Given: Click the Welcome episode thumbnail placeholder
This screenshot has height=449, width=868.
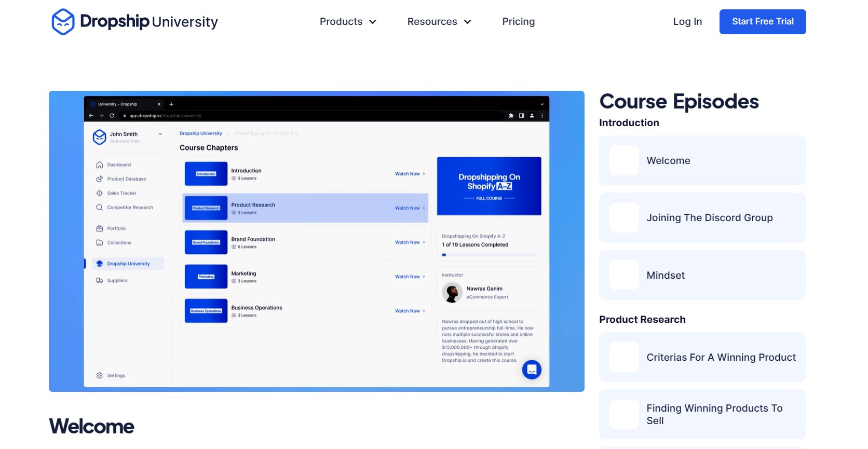Looking at the screenshot, I should point(624,160).
